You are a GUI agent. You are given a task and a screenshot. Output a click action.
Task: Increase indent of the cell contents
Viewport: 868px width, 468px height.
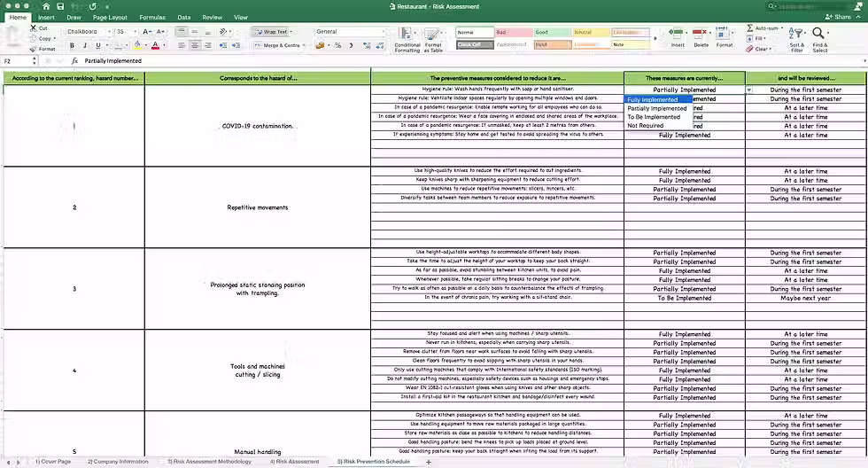click(236, 45)
